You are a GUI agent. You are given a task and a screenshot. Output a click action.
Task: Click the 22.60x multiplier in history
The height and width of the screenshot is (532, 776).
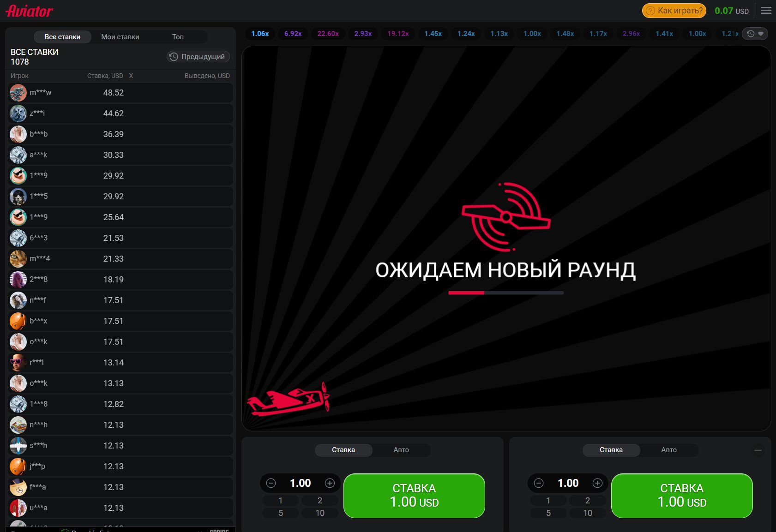pyautogui.click(x=328, y=34)
